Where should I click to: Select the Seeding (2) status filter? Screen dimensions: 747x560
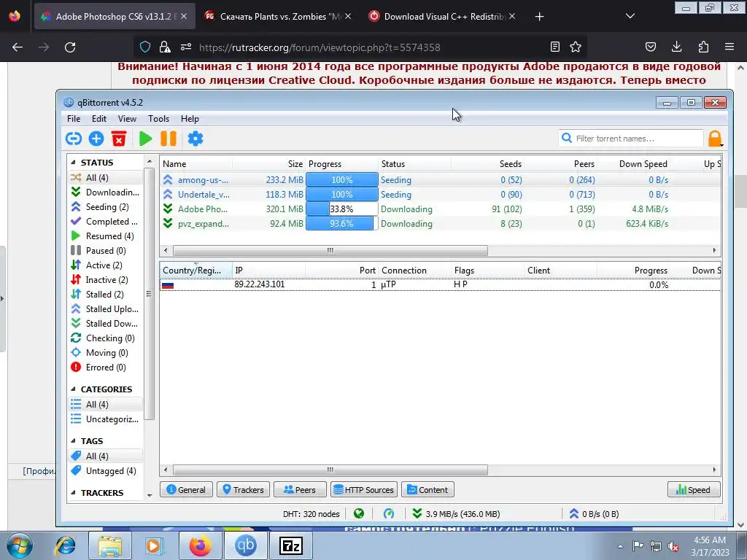tap(107, 206)
